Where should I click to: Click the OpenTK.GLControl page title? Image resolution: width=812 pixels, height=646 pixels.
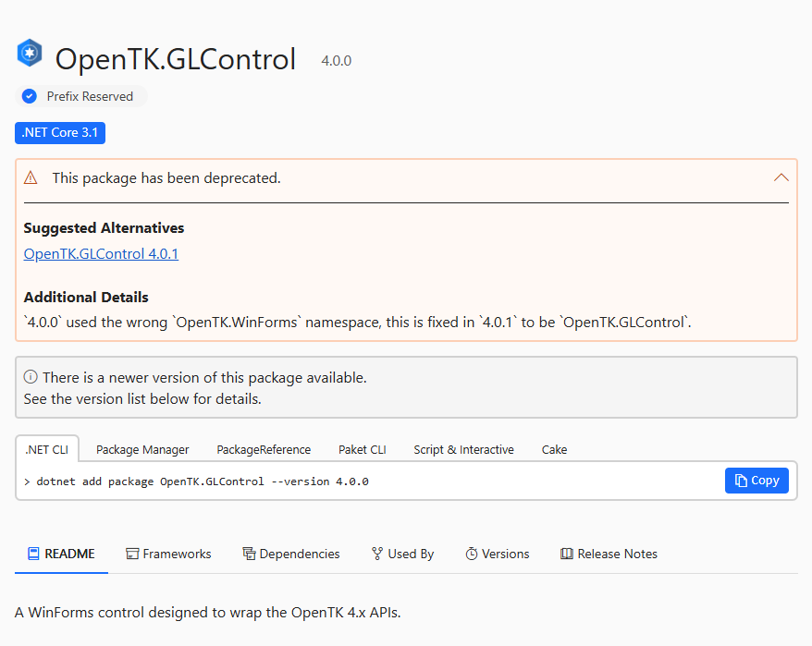point(176,59)
